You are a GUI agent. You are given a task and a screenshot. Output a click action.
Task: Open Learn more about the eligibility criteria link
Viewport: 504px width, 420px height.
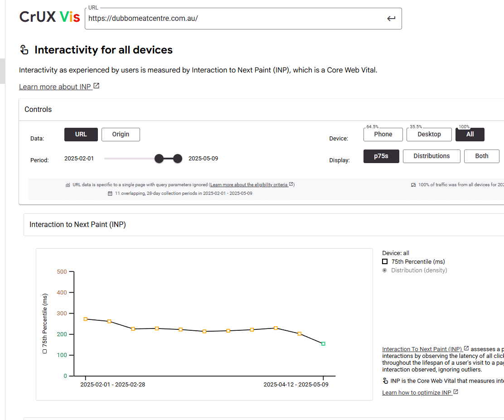[x=249, y=185]
